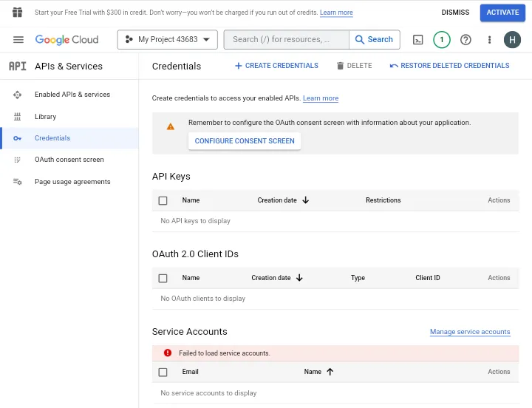This screenshot has width=532, height=408.
Task: Open notifications badge showing 1
Action: [x=441, y=40]
